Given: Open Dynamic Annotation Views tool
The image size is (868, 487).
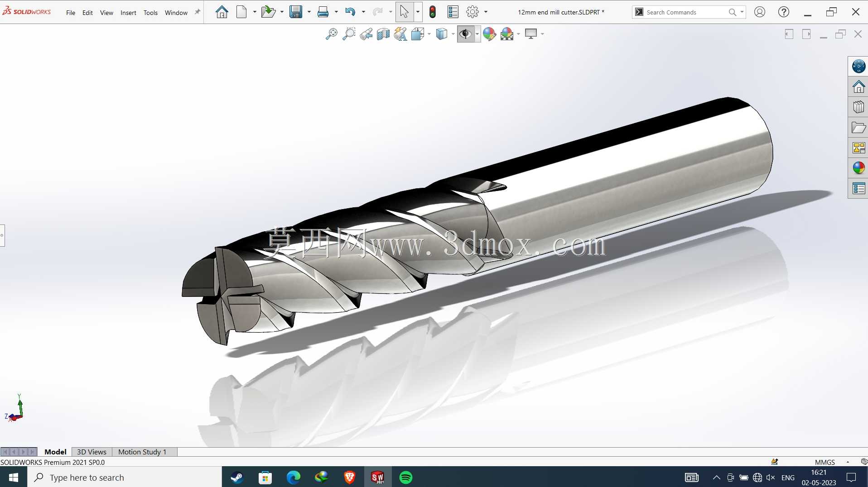Looking at the screenshot, I should [400, 34].
